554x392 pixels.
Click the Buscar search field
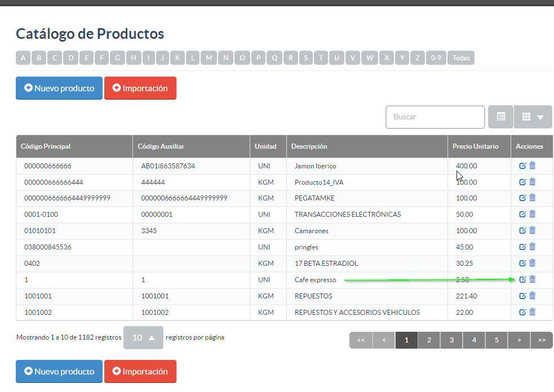pos(435,117)
